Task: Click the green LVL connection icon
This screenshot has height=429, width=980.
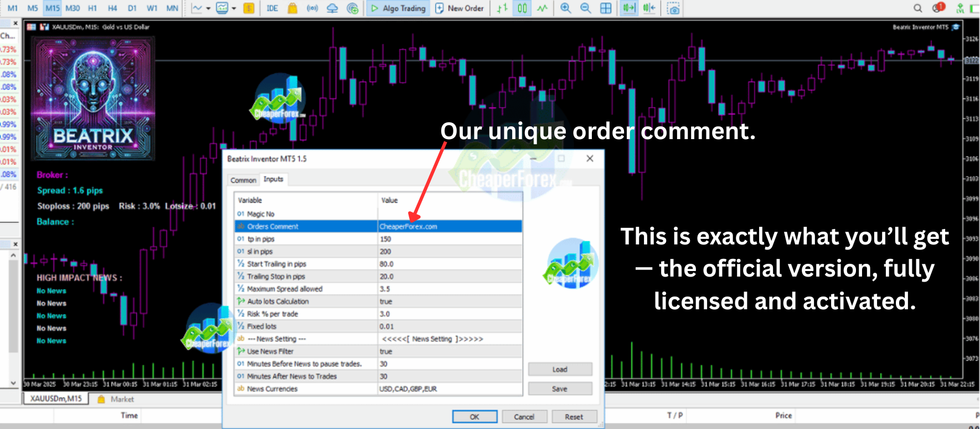Action: pyautogui.click(x=960, y=8)
